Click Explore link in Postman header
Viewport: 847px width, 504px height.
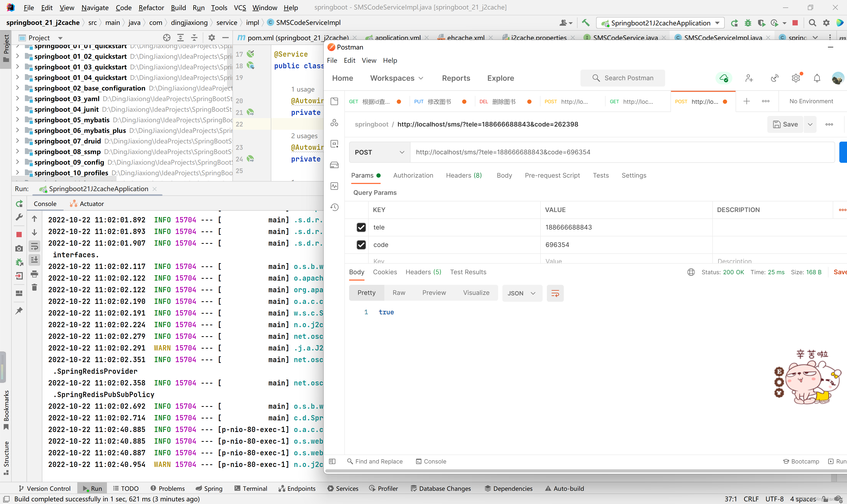click(501, 78)
